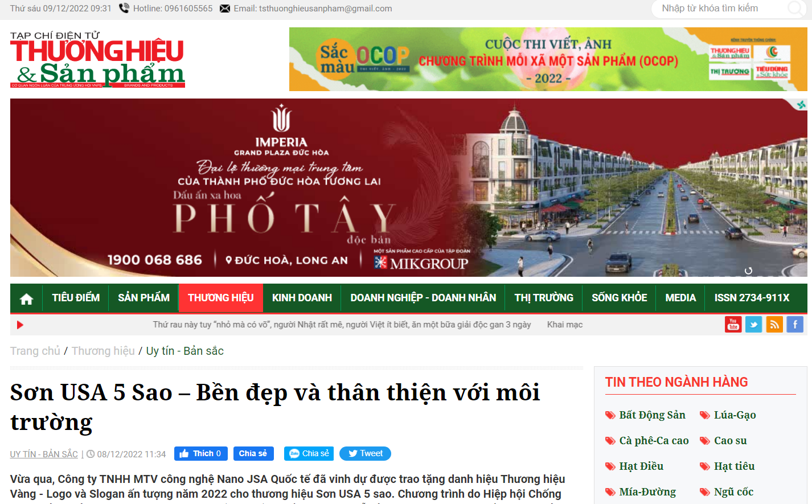The height and width of the screenshot is (504, 812).
Task: Click the tag icon beside Hạt tiêu
Action: point(705,466)
